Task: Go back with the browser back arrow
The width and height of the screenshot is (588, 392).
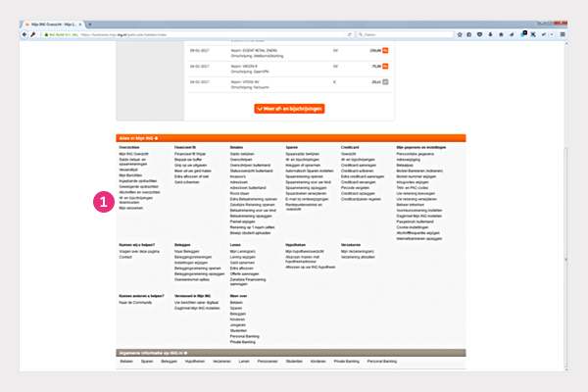Action: tap(24, 34)
